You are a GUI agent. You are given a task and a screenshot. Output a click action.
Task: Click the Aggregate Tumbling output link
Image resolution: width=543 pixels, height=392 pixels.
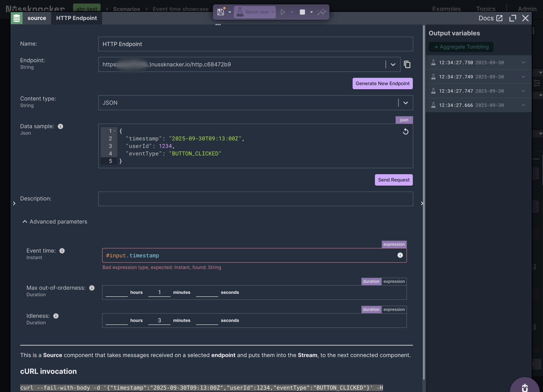point(461,47)
